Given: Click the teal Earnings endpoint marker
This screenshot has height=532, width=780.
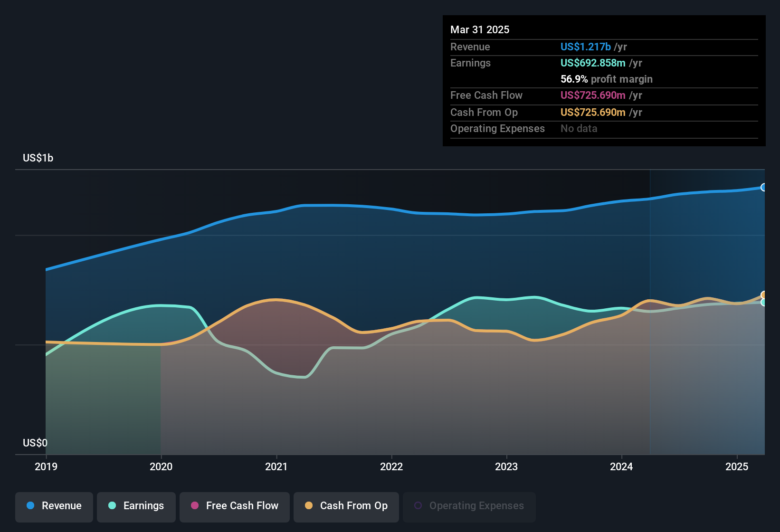Looking at the screenshot, I should [763, 302].
